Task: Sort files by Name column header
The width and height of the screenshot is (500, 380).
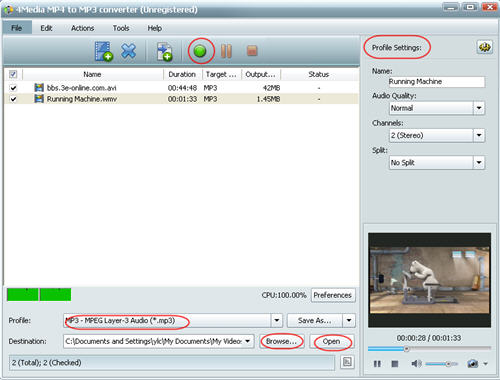Action: coord(93,74)
